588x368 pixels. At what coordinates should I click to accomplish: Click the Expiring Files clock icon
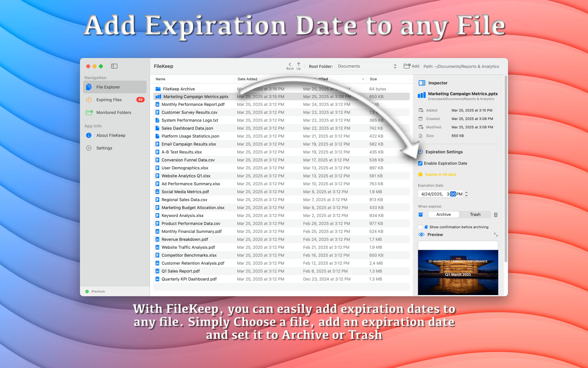pos(89,100)
